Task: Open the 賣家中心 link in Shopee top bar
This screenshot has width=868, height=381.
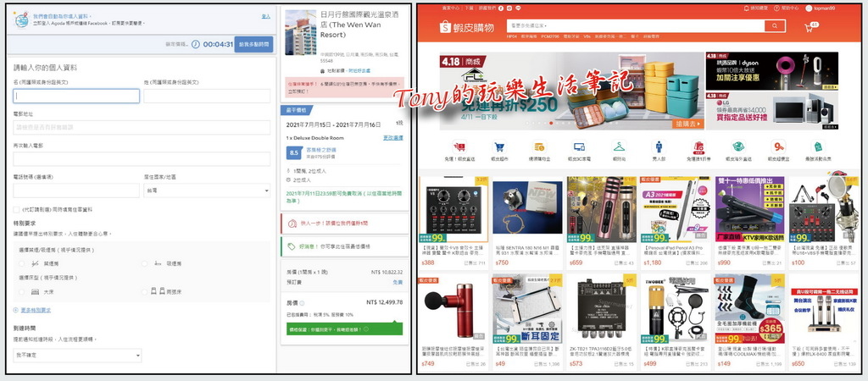Action: click(451, 8)
